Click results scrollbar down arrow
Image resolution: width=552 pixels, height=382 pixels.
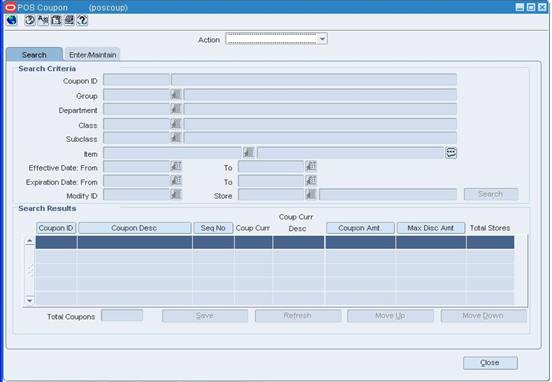[30, 300]
